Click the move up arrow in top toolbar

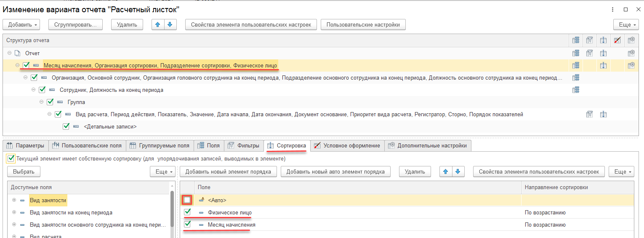(x=158, y=24)
